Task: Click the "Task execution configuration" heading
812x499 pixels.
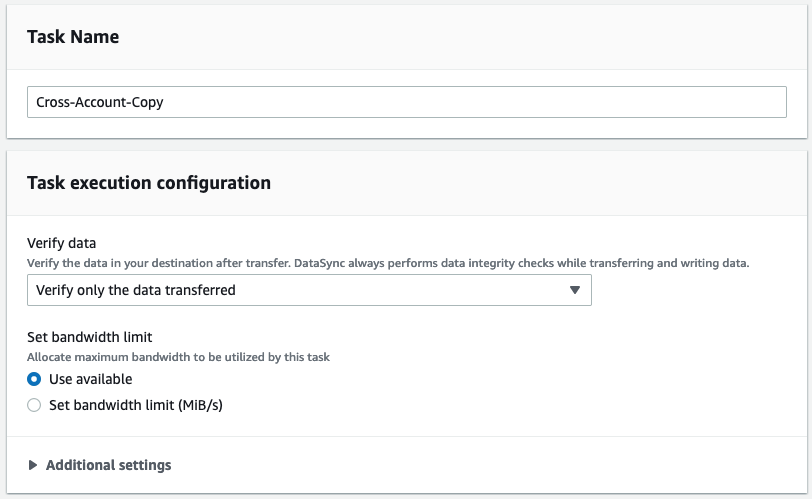Action: [149, 183]
